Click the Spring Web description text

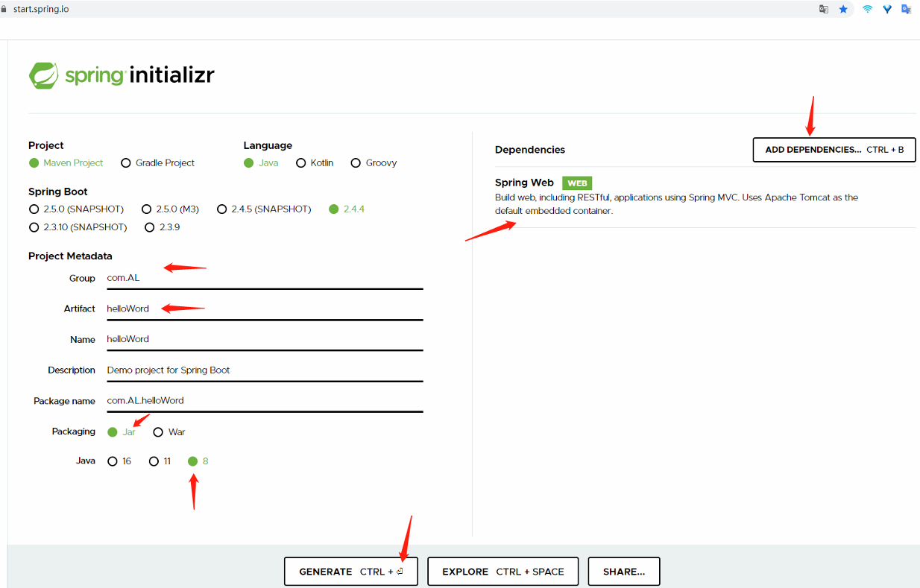[676, 204]
